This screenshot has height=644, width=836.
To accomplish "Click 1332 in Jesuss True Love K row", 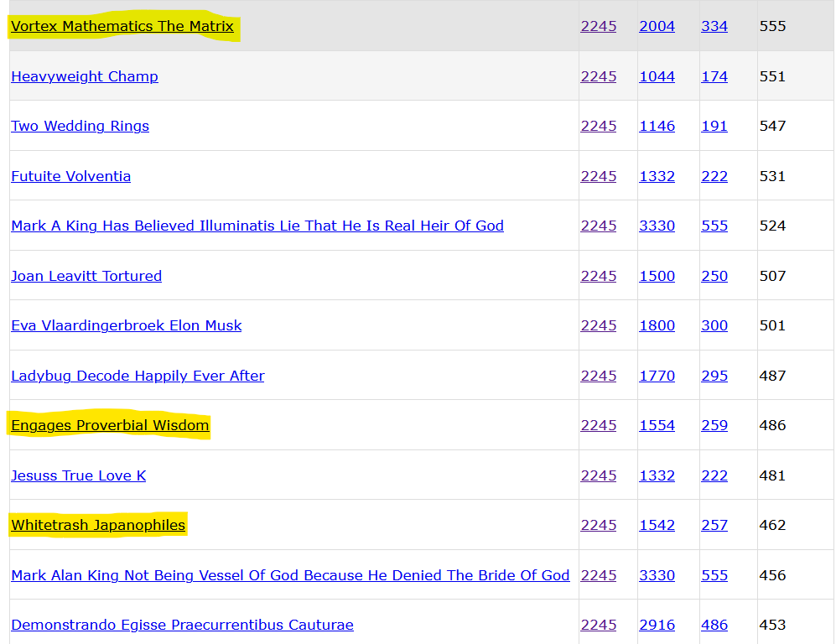I will coord(657,475).
